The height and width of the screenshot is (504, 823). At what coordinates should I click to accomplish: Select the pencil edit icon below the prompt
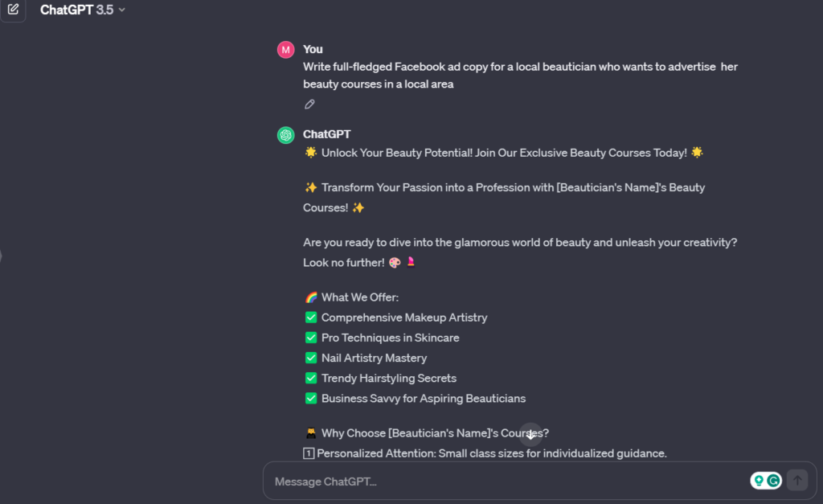309,104
